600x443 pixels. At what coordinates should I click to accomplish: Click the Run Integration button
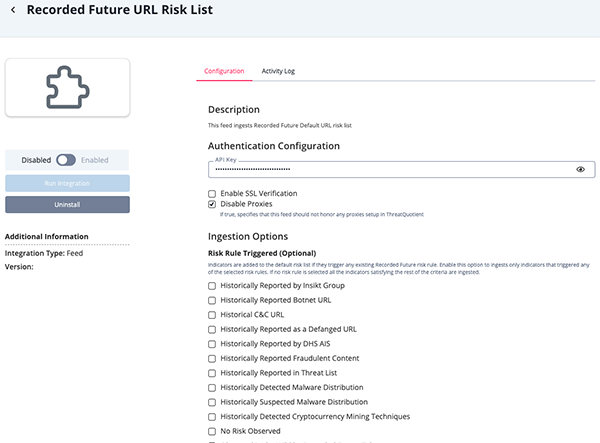pos(67,183)
